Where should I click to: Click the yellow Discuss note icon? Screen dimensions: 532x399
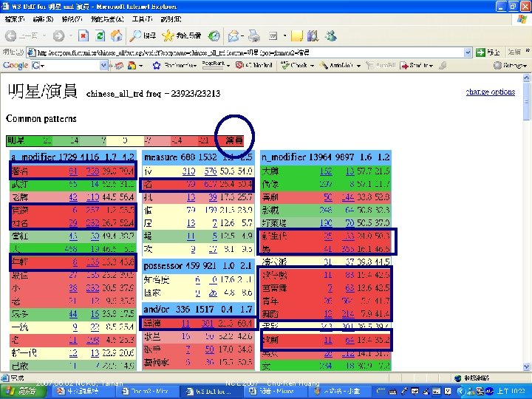tap(297, 35)
